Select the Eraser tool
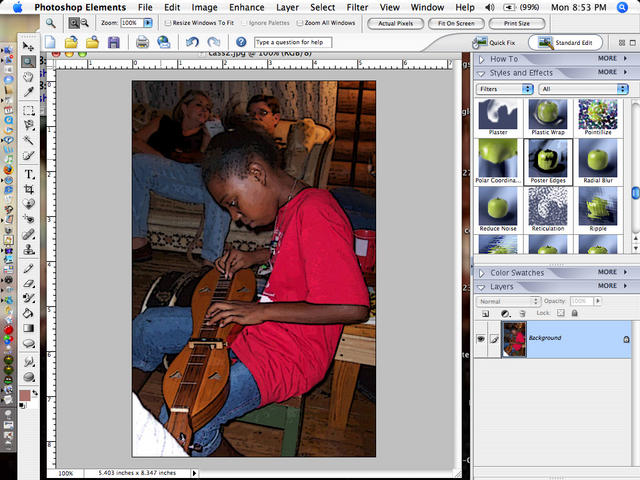 coord(28,283)
